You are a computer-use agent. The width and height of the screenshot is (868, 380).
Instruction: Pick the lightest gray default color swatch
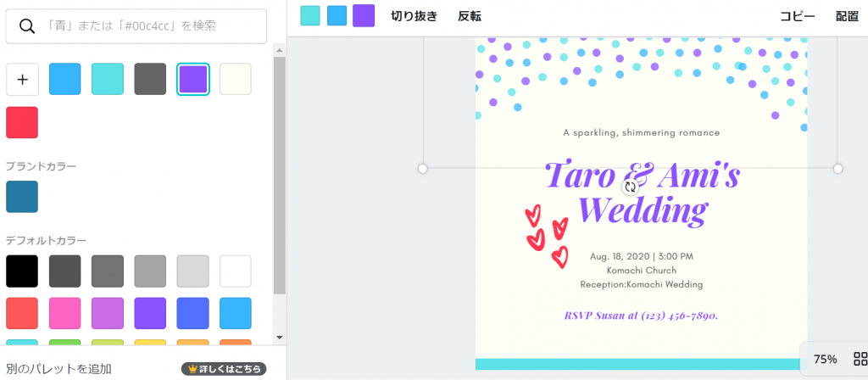(192, 271)
